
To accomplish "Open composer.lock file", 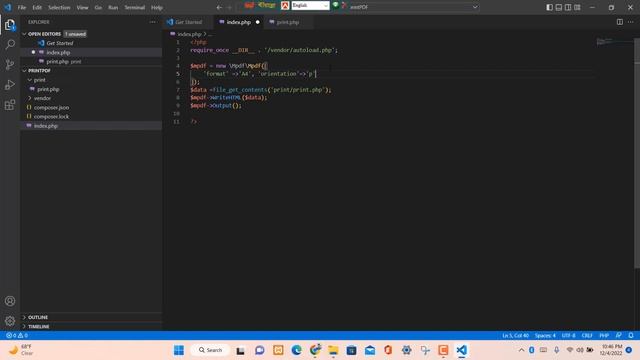I will 91,117.
